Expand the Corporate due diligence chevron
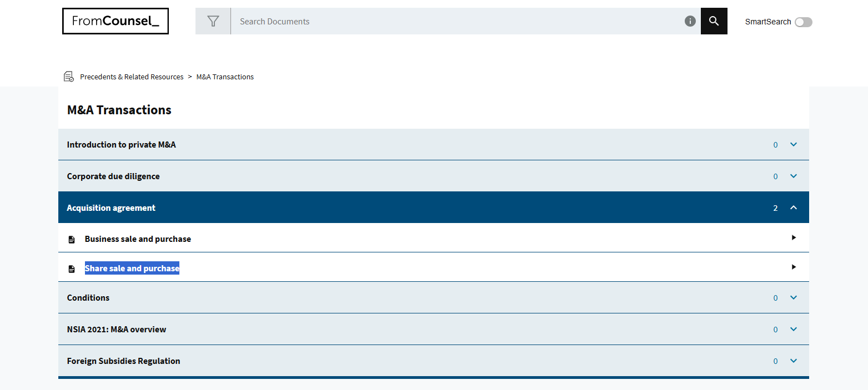The image size is (868, 390). pyautogui.click(x=794, y=176)
